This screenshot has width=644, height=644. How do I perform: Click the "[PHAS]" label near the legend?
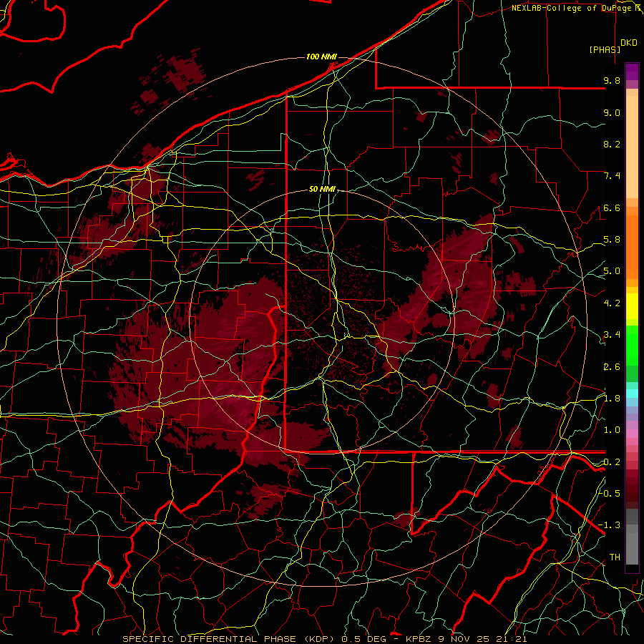pyautogui.click(x=605, y=49)
